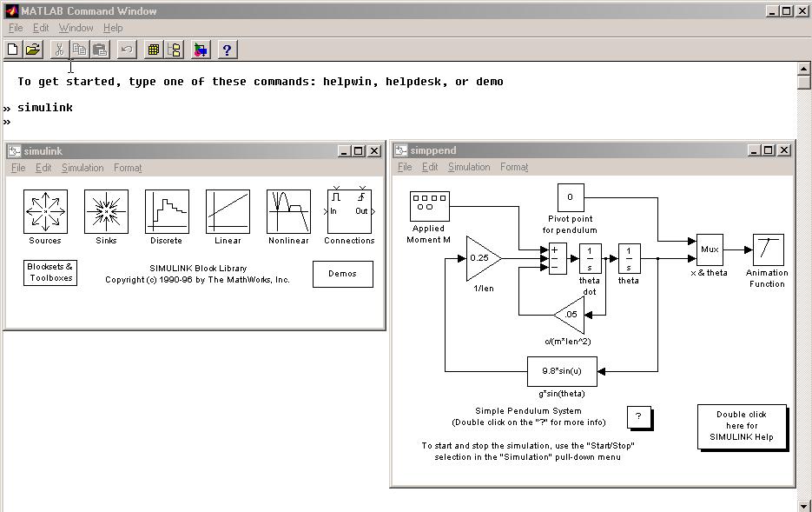
Task: Open the Sinks block library icon
Action: [106, 211]
